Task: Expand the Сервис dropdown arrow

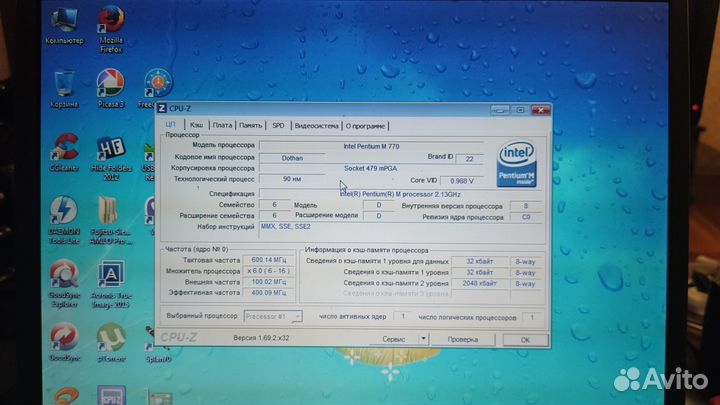Action: [423, 339]
